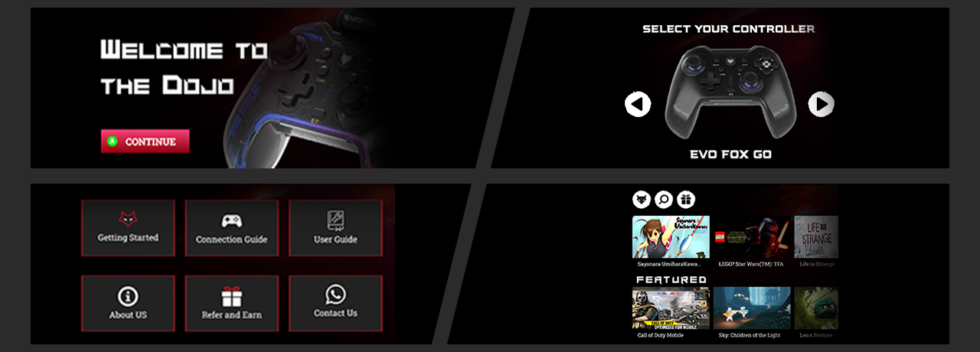Open Contact Us WhatsApp tile
This screenshot has width=980, height=352.
click(335, 304)
